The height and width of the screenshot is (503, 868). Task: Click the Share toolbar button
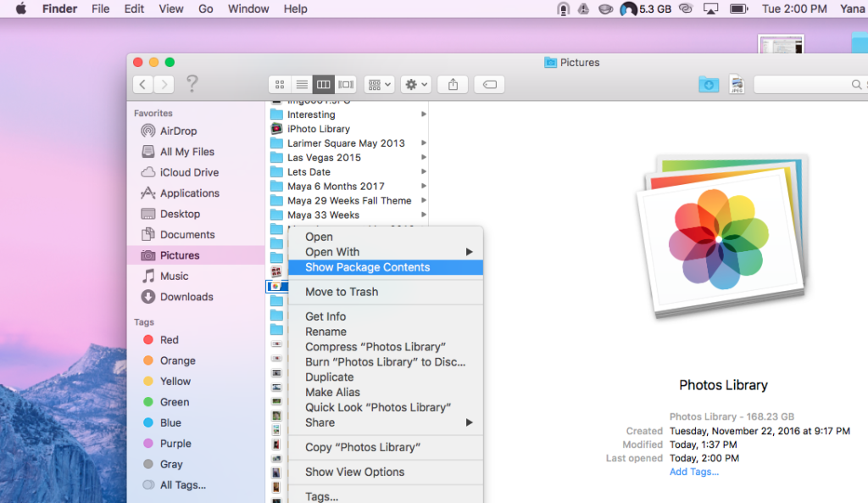tap(453, 85)
